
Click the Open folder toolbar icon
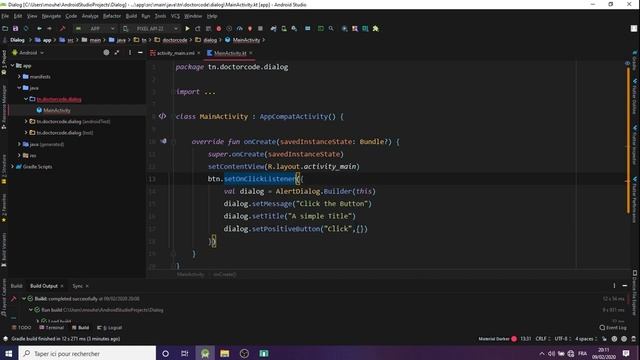pos(5,29)
